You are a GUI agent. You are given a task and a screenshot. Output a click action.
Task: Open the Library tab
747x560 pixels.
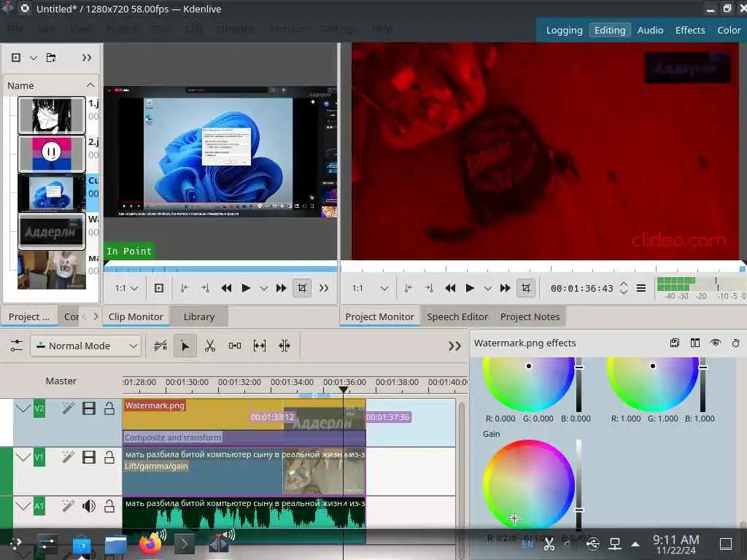click(x=199, y=316)
